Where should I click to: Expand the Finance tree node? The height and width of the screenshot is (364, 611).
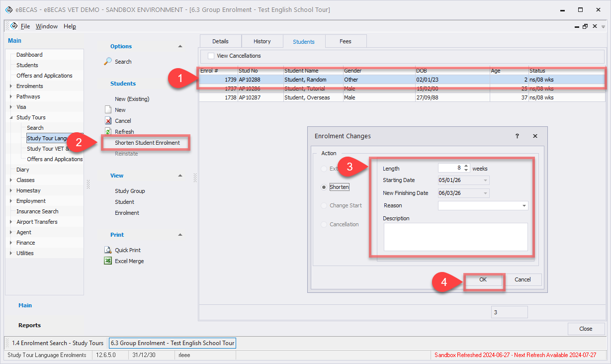click(11, 243)
